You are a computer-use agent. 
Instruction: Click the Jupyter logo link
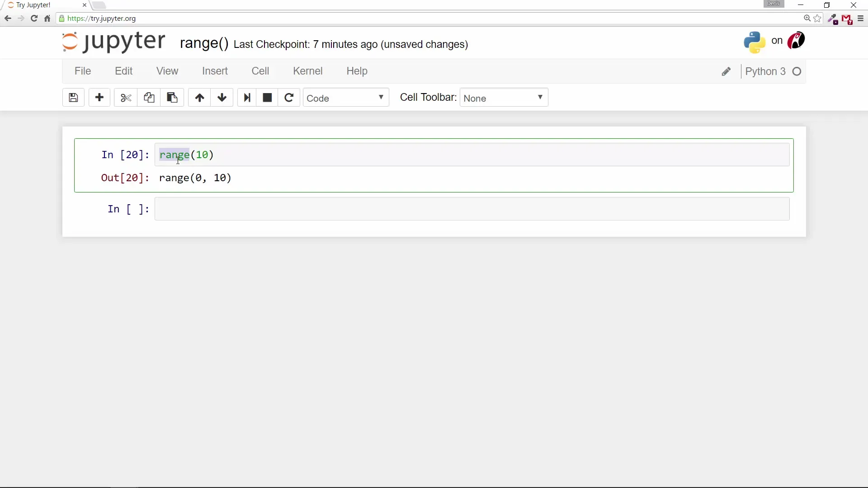[x=114, y=42]
